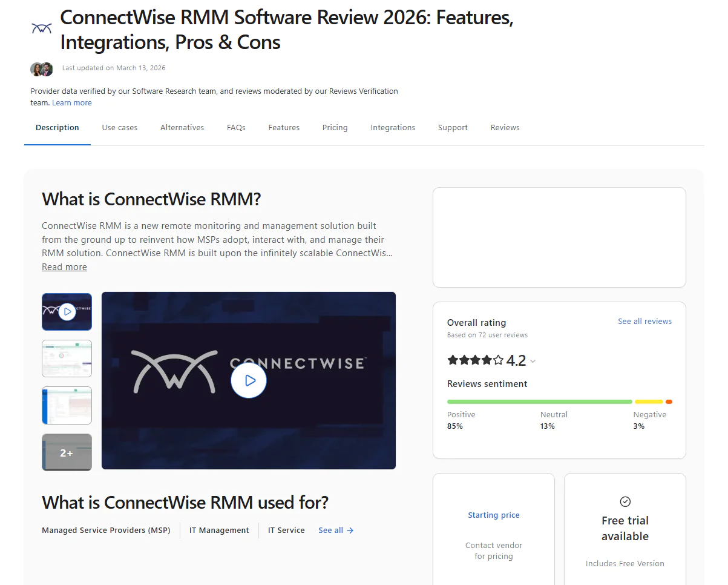Open the 2+ more media thumbnail
The image size is (728, 585).
[x=67, y=452]
